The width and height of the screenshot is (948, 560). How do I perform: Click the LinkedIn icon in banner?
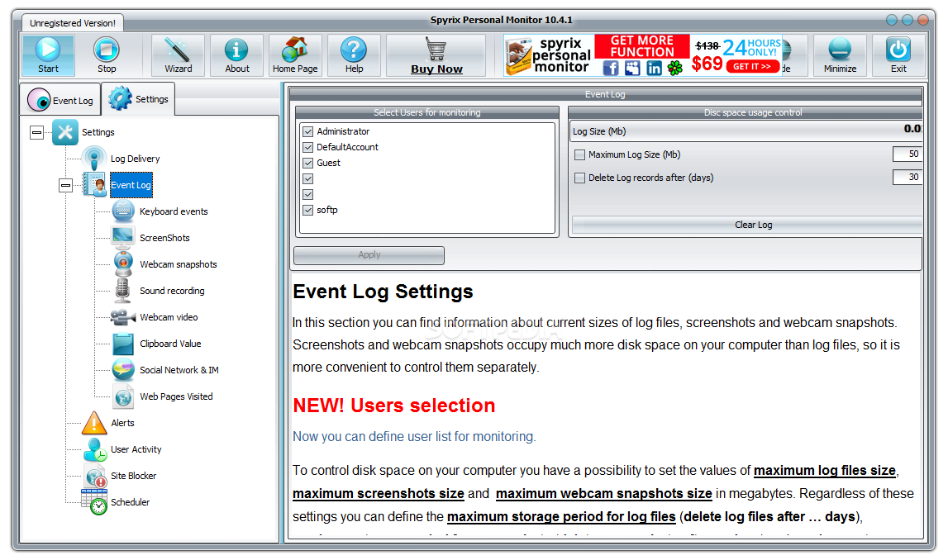coord(654,69)
